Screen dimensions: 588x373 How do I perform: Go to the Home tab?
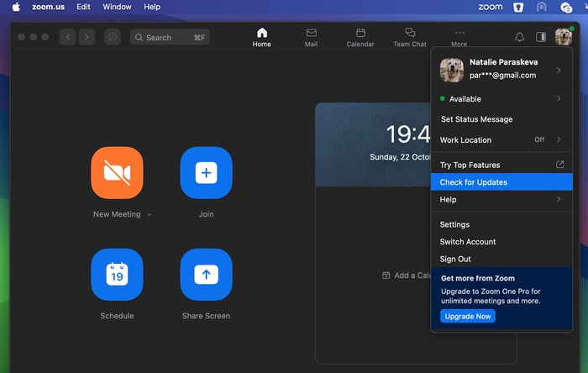point(262,38)
